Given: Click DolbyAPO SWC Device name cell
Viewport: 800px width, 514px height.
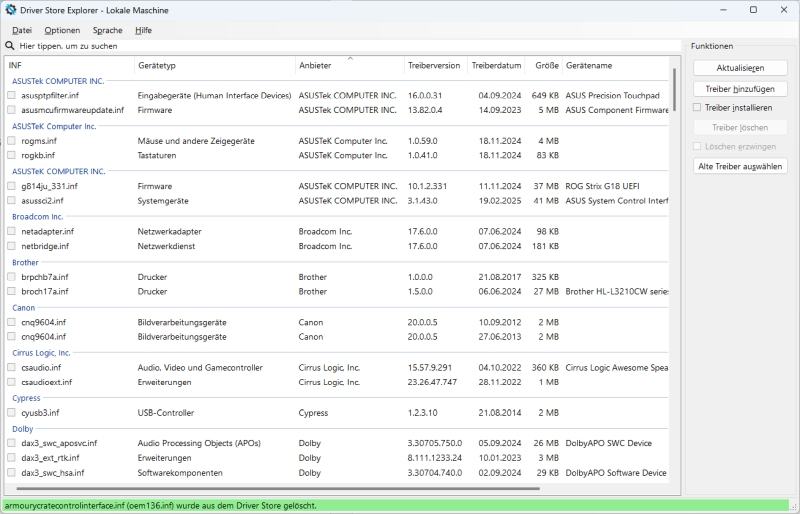Looking at the screenshot, I should coord(608,443).
